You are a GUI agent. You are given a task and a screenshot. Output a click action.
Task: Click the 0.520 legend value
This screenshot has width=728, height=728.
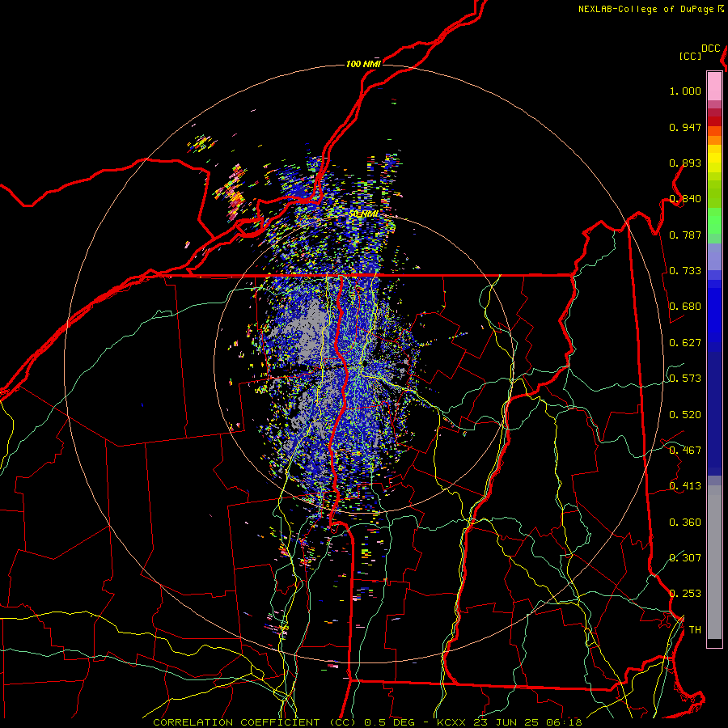coord(685,415)
